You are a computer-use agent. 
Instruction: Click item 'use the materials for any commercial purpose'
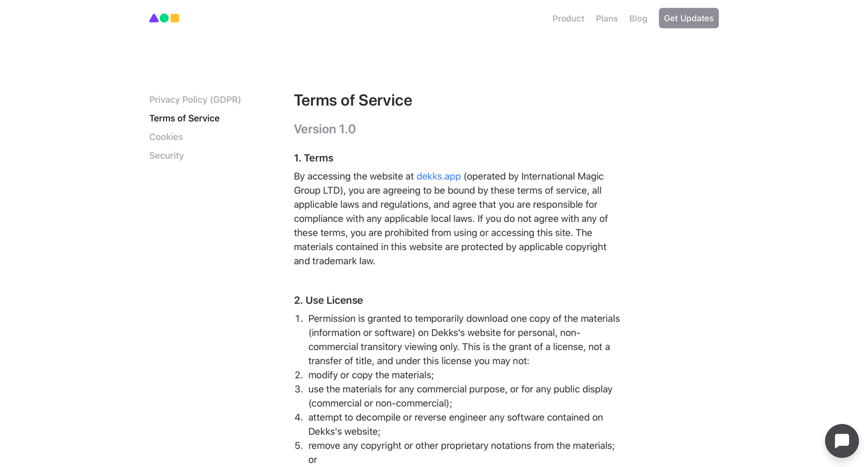pos(460,396)
